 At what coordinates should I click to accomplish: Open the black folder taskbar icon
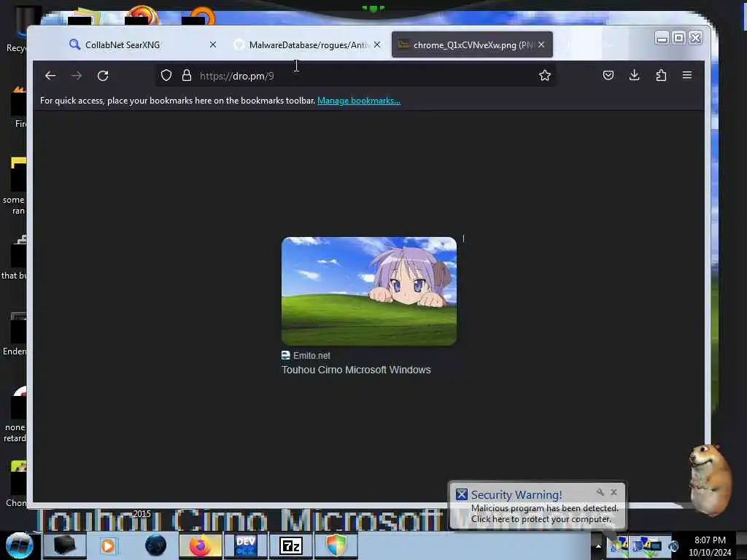point(64,545)
